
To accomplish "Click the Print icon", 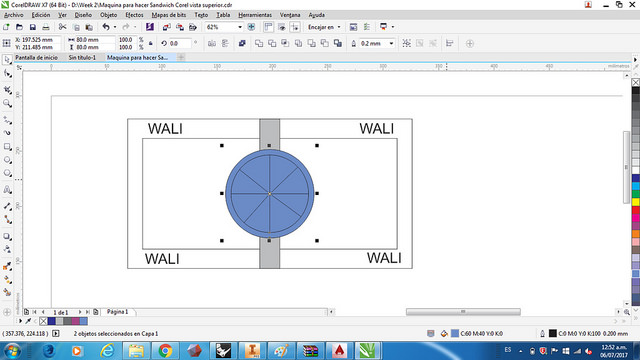I will pyautogui.click(x=46, y=27).
